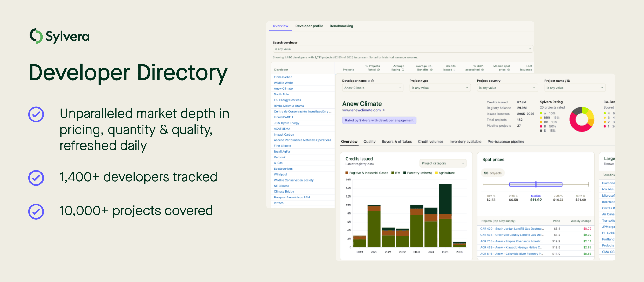The image size is (644, 282).
Task: Click Fugitive & Industrial Gases legend swatch
Action: pos(347,173)
